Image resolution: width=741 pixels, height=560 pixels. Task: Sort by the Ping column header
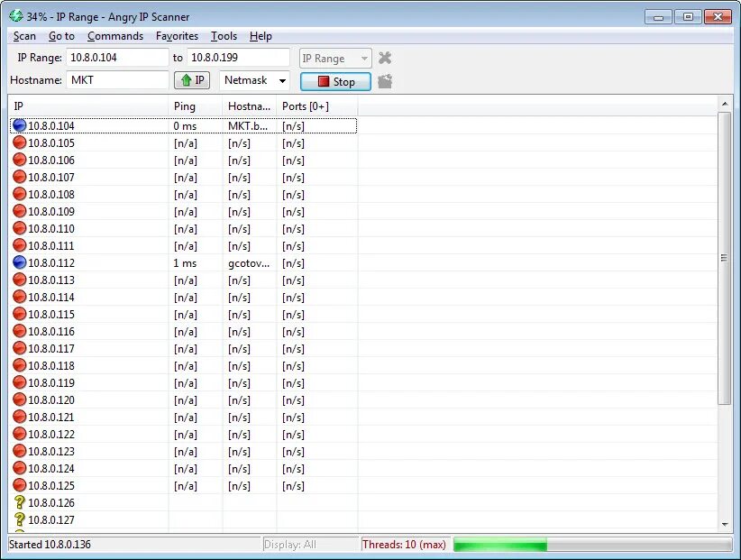click(x=196, y=106)
